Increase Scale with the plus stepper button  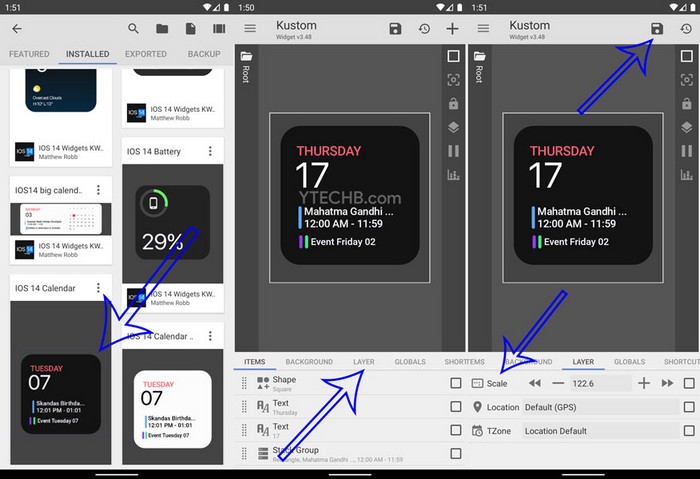coord(644,383)
